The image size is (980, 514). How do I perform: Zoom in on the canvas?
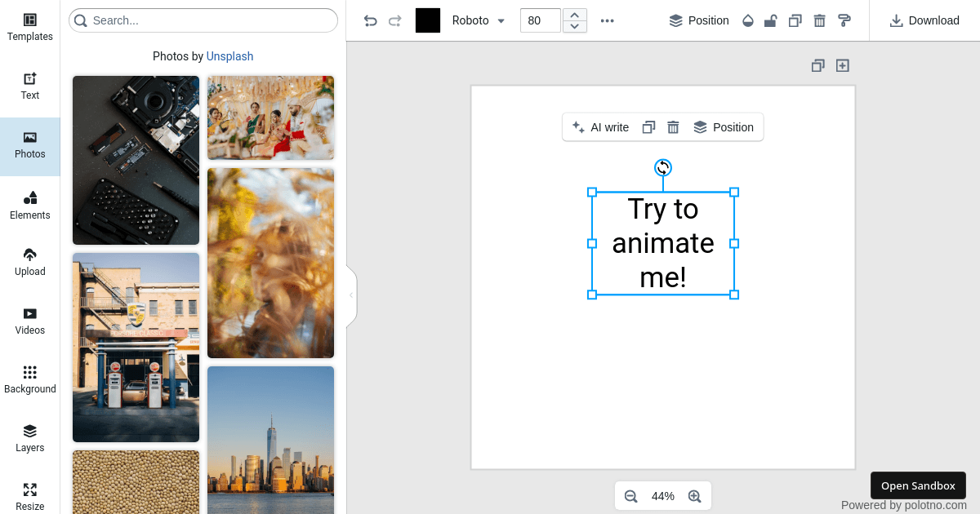[694, 495]
